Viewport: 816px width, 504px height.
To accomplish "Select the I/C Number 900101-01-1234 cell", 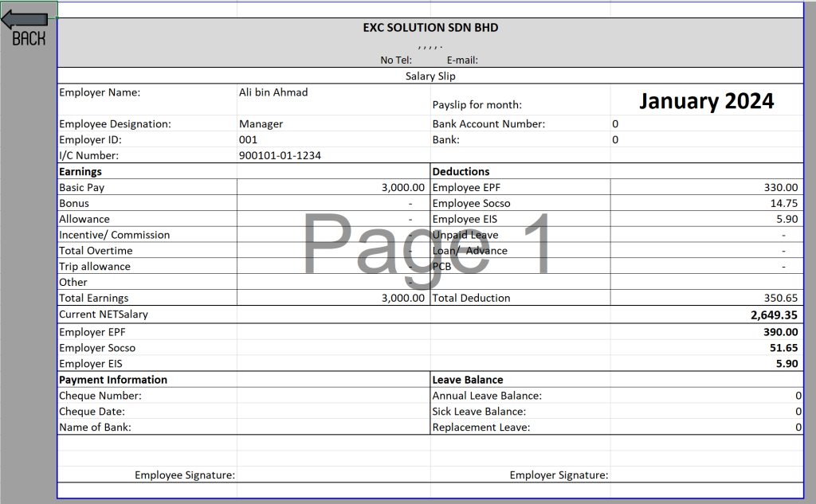I will (280, 156).
